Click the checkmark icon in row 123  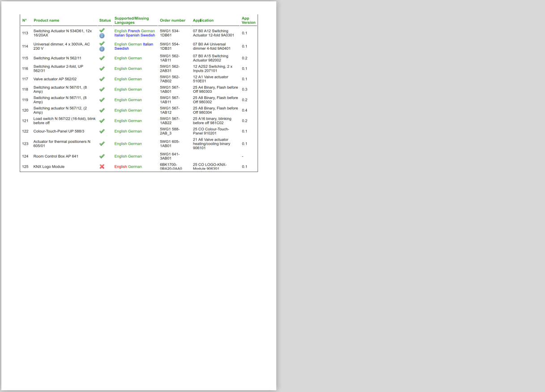[102, 144]
